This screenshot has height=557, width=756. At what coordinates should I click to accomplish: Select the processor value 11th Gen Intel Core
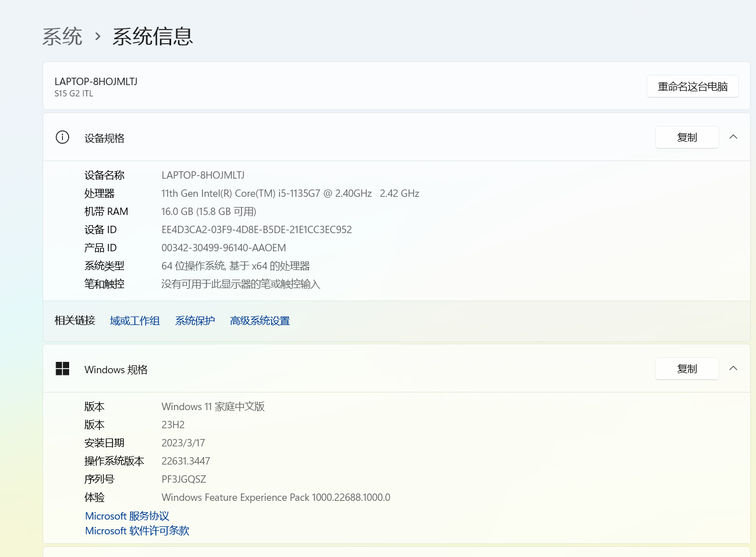(290, 193)
